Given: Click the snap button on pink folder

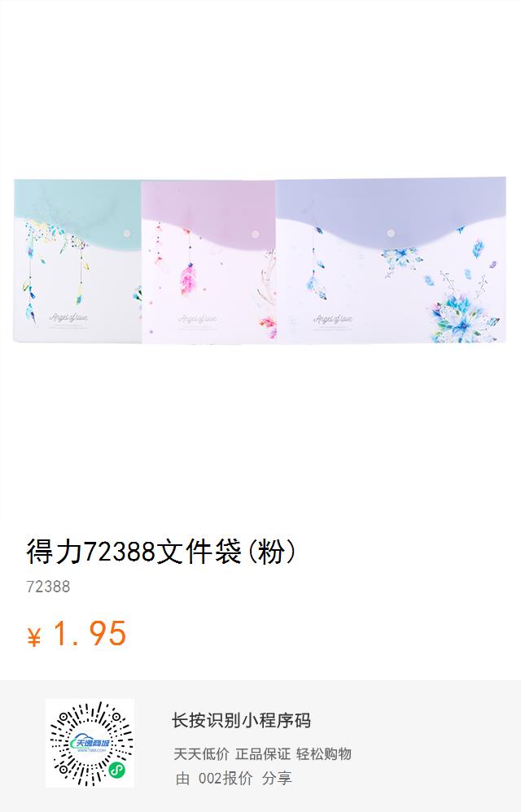Looking at the screenshot, I should point(255,234).
